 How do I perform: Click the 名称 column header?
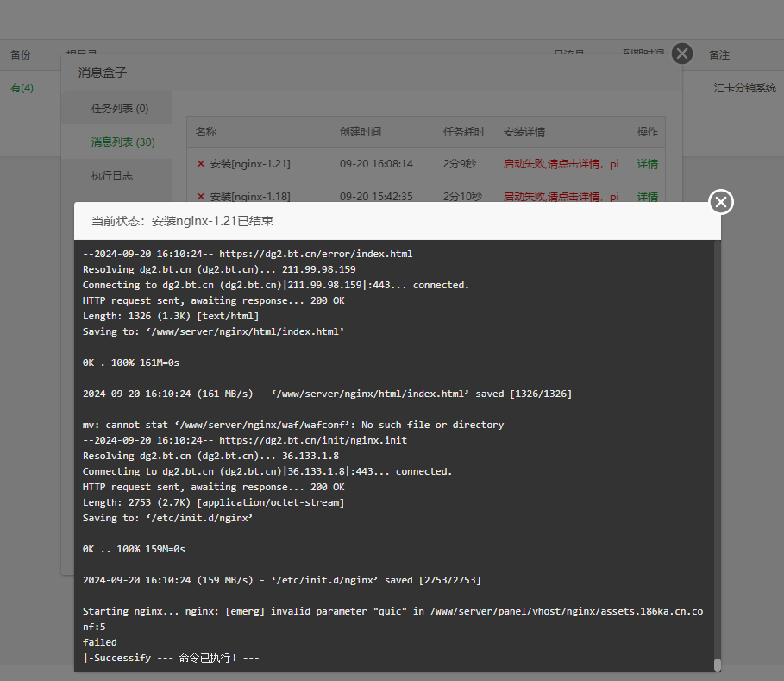point(206,131)
